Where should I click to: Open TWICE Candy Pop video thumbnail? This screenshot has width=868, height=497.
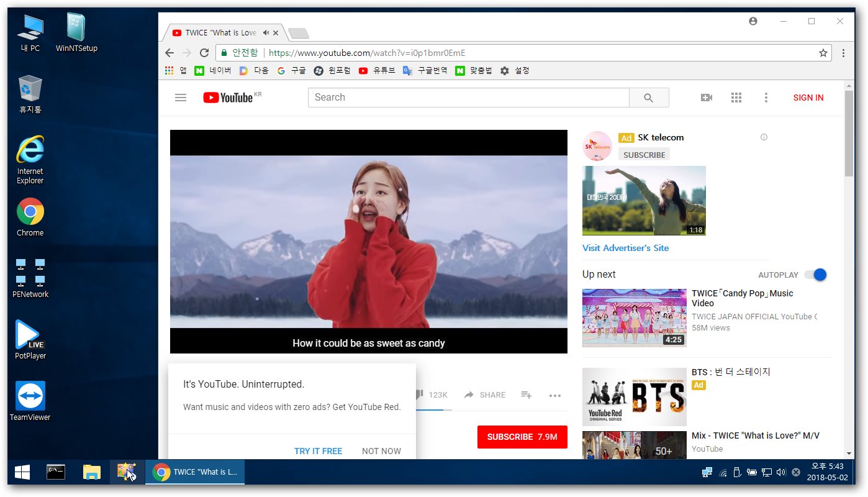634,317
